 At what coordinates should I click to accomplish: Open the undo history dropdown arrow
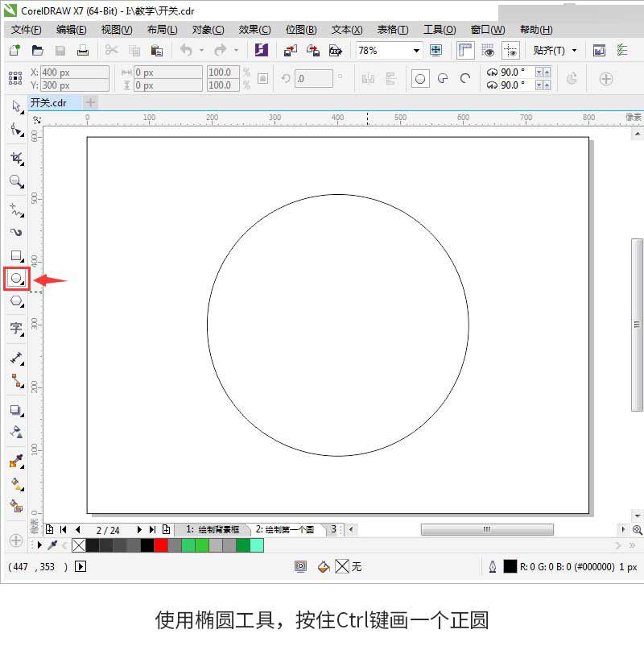[201, 51]
